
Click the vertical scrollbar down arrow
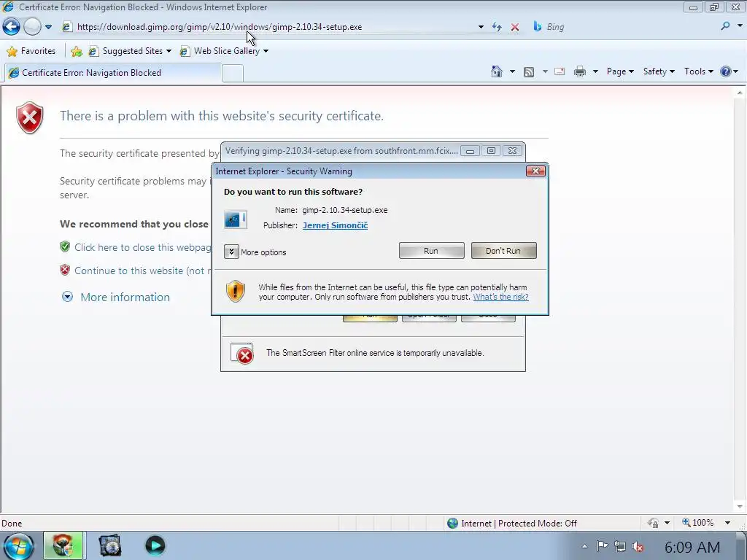pos(740,507)
